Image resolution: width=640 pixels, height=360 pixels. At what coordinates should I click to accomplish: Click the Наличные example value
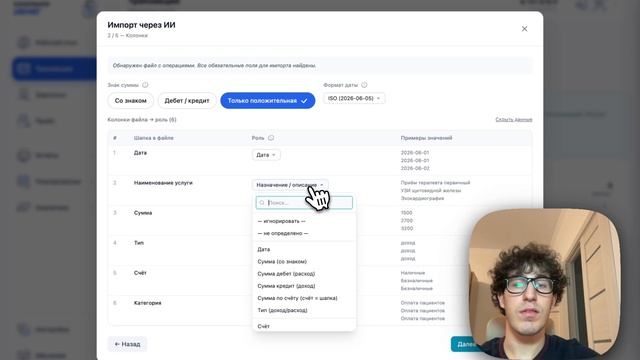413,273
